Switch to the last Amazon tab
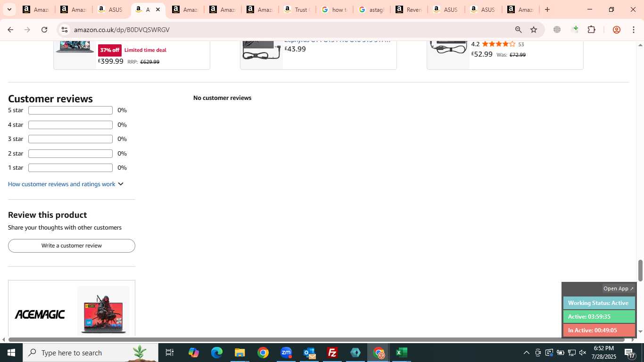 (520, 9)
